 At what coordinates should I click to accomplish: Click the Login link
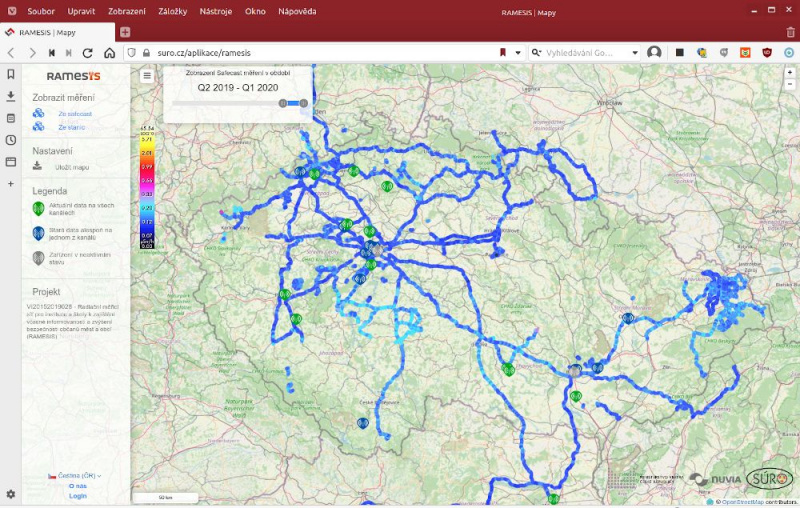coord(77,495)
